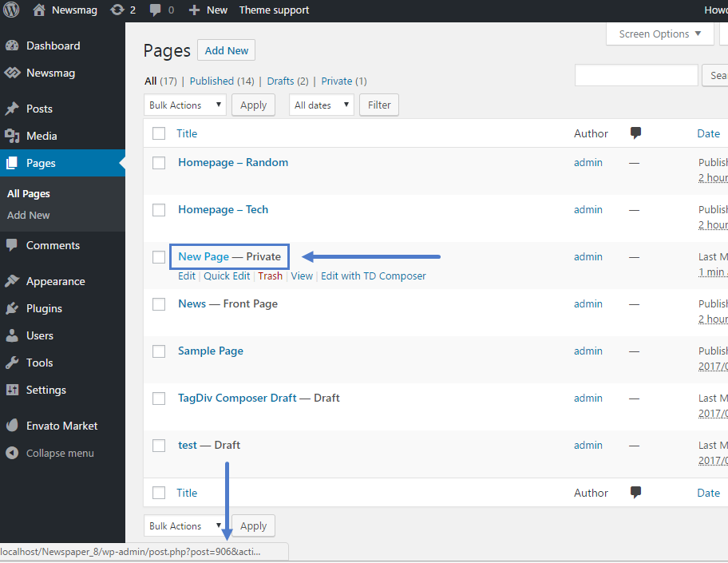Click View link under New Page
Viewport: 728px width, 563px height.
(x=302, y=276)
